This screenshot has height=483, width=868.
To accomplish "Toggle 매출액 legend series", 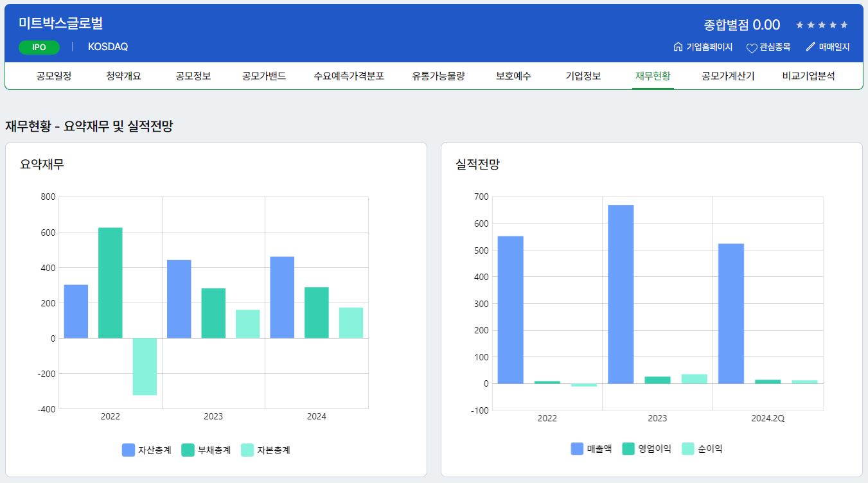I will click(591, 449).
